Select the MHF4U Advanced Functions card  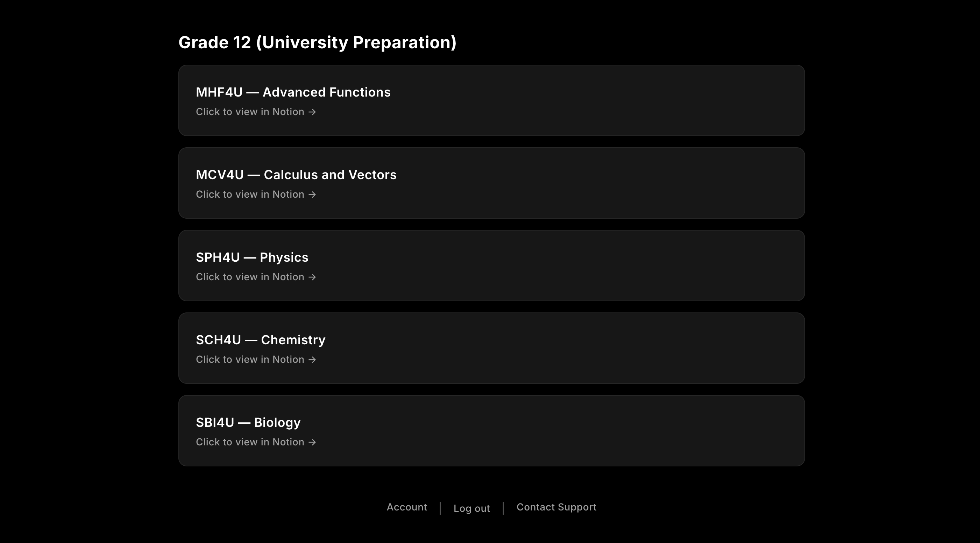(x=491, y=100)
